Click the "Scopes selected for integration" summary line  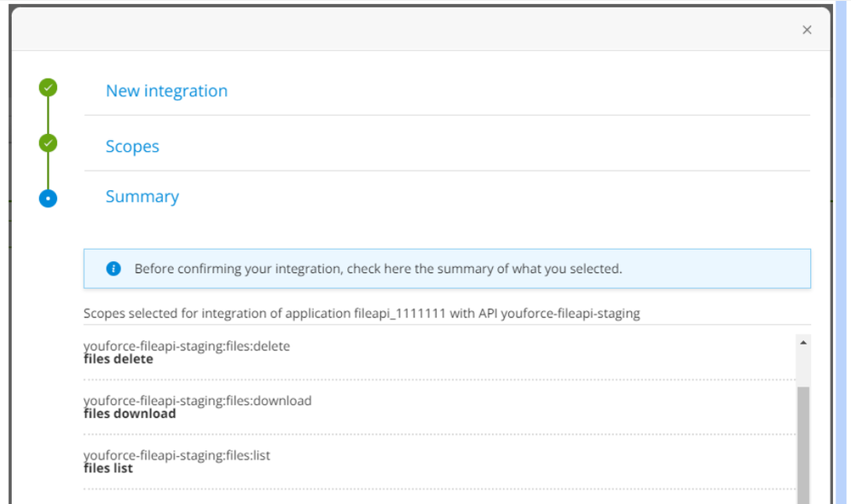pyautogui.click(x=362, y=313)
